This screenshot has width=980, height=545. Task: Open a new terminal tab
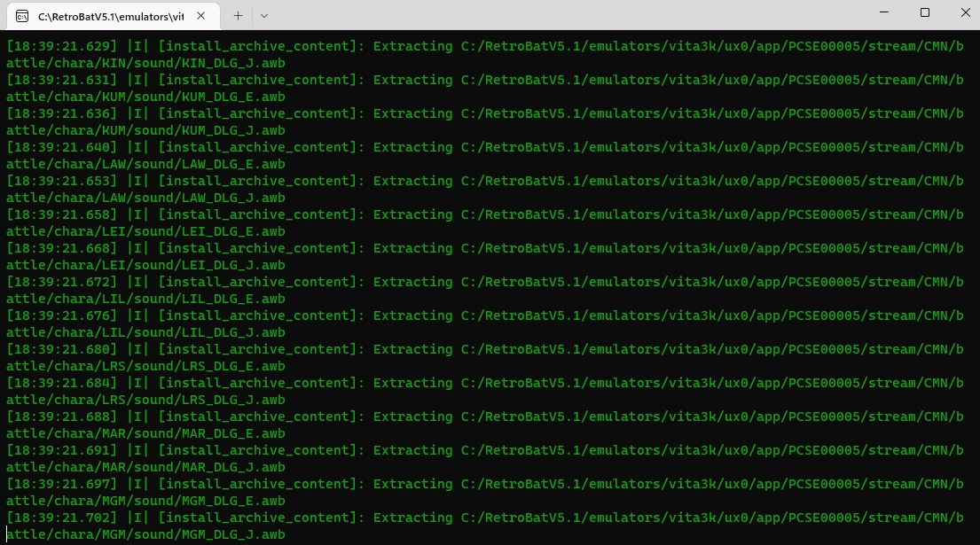tap(238, 16)
